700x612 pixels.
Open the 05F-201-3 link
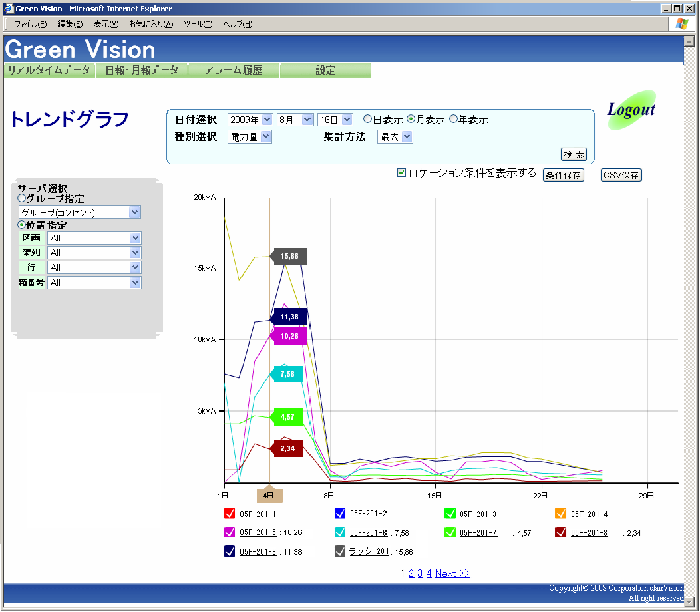(x=478, y=514)
